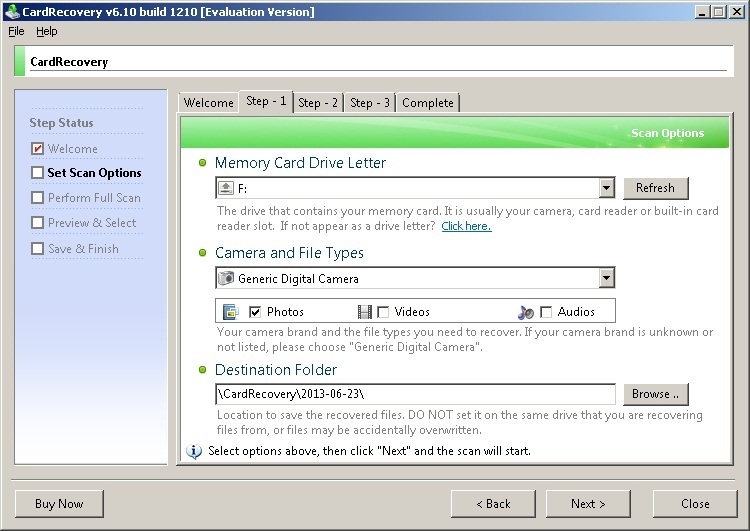Click the CardRecovery app icon in title bar
The height and width of the screenshot is (531, 750).
(x=12, y=11)
